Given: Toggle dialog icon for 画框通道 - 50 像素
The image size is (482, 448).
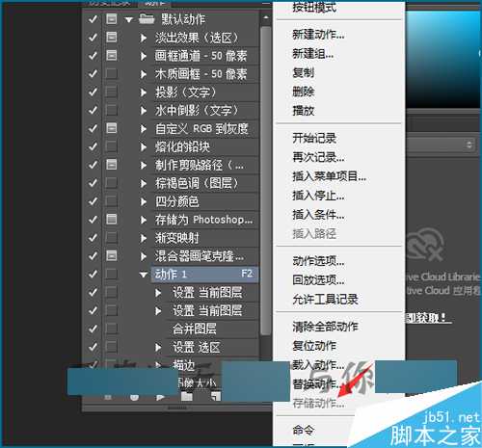Looking at the screenshot, I should point(111,55).
